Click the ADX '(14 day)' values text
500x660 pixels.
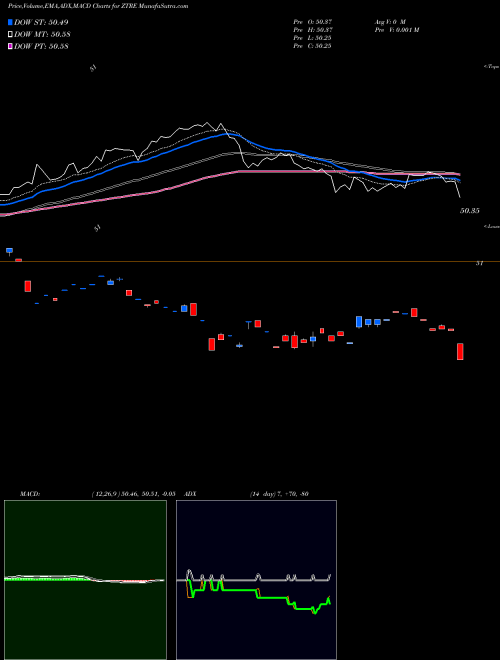279,494
